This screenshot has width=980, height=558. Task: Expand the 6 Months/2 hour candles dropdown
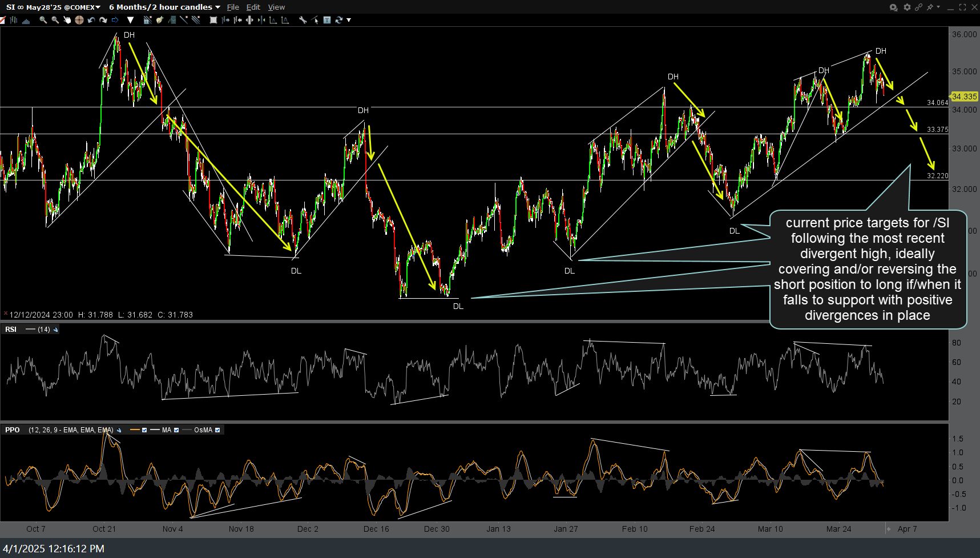[164, 7]
